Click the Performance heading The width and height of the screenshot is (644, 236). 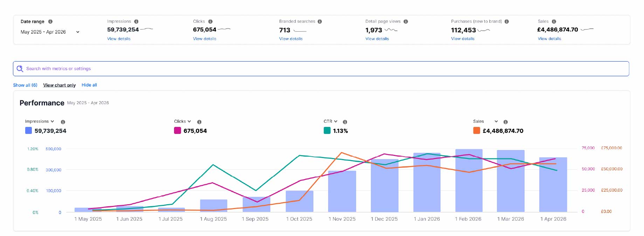point(42,103)
